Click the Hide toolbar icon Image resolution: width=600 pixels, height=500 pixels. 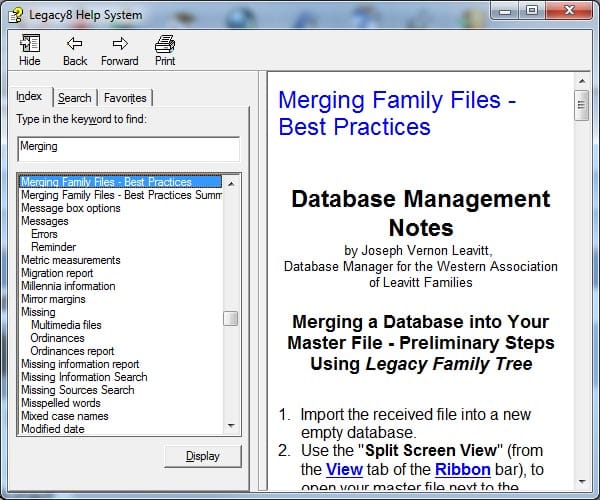[x=29, y=50]
